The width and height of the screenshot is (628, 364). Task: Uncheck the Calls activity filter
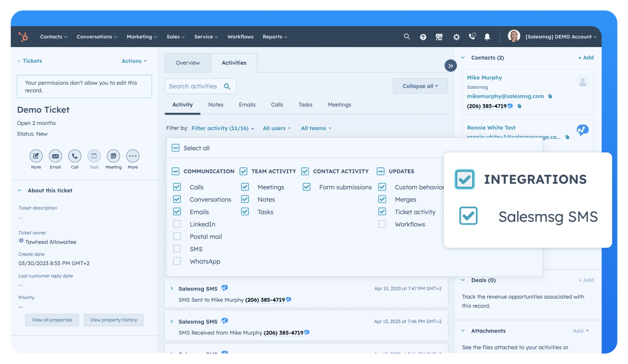click(x=178, y=187)
